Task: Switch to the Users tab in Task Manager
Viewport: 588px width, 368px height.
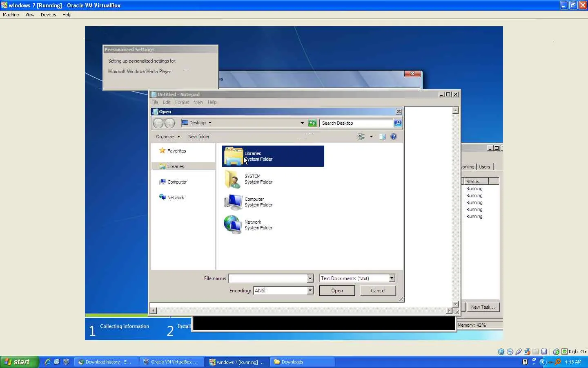Action: (x=485, y=167)
